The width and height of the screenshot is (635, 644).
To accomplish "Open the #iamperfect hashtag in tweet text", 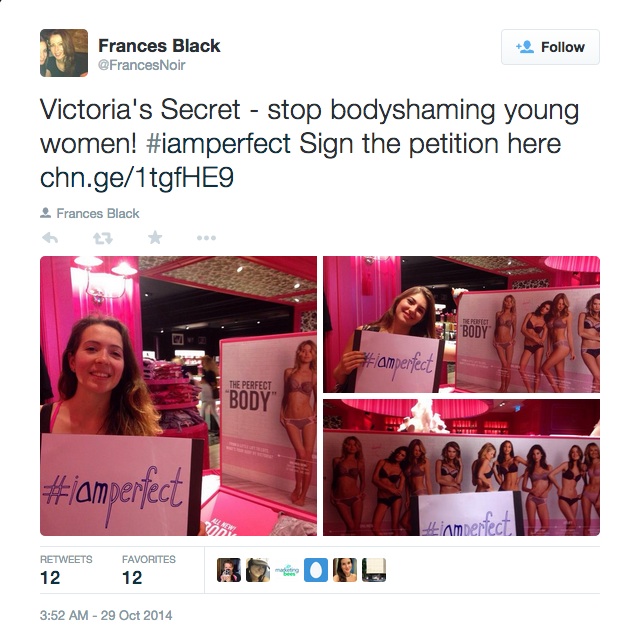I will [x=218, y=144].
